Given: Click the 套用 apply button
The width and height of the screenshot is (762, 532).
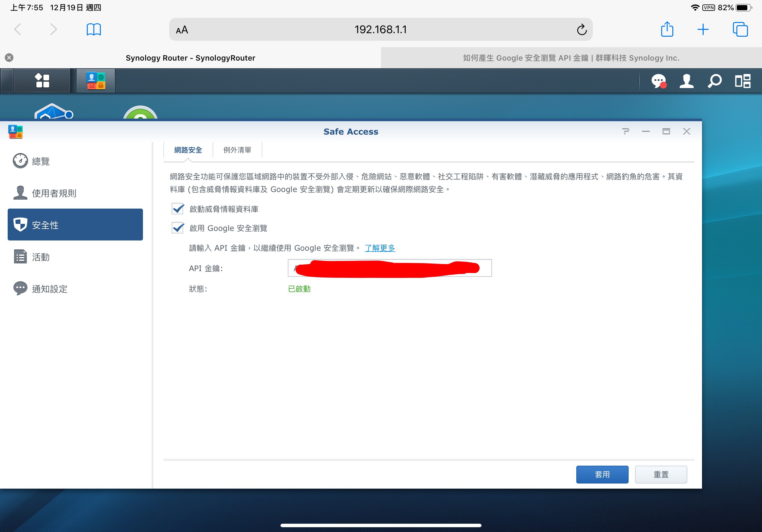Looking at the screenshot, I should tap(602, 474).
